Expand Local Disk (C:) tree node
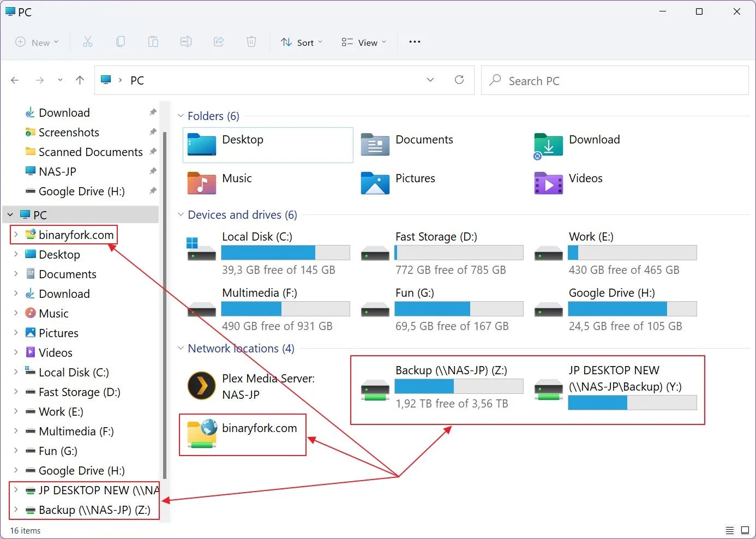 (x=16, y=372)
